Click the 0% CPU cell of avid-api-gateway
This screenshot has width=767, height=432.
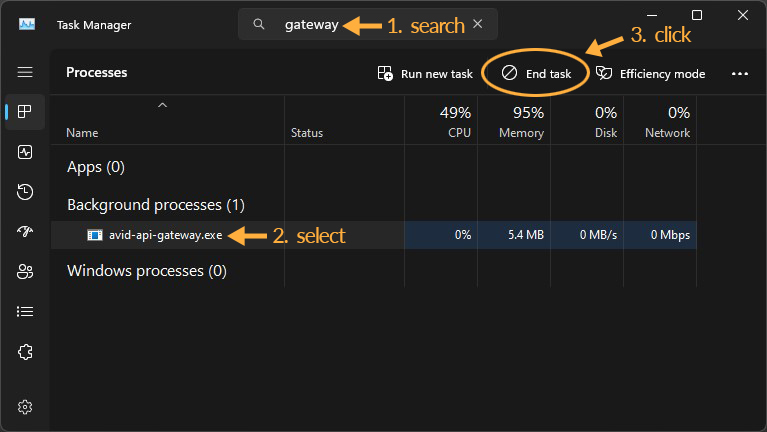point(441,235)
